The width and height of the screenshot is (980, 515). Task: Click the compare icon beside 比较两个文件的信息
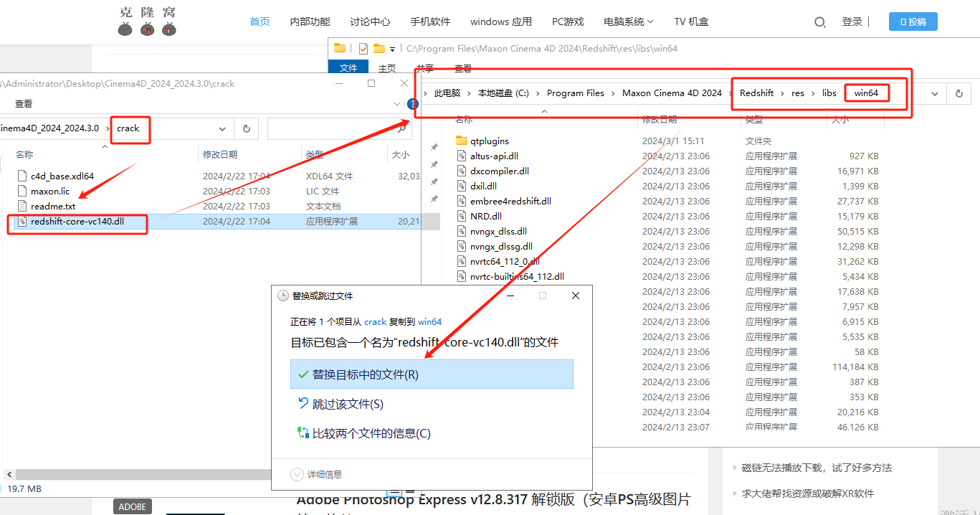[x=303, y=433]
